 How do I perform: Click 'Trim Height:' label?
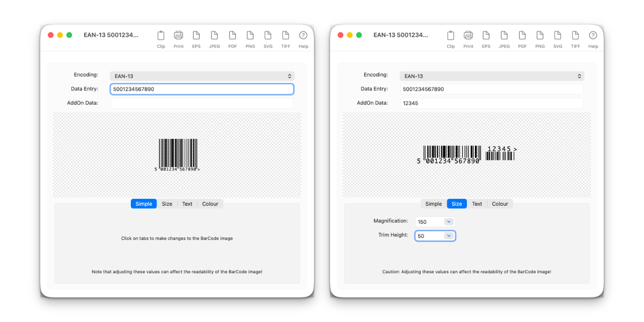point(393,235)
